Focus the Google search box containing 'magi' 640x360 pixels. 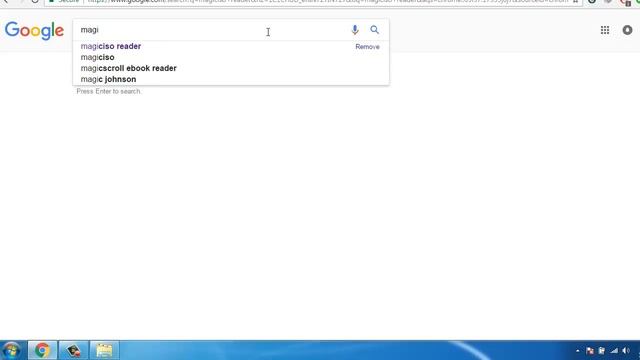pos(212,30)
